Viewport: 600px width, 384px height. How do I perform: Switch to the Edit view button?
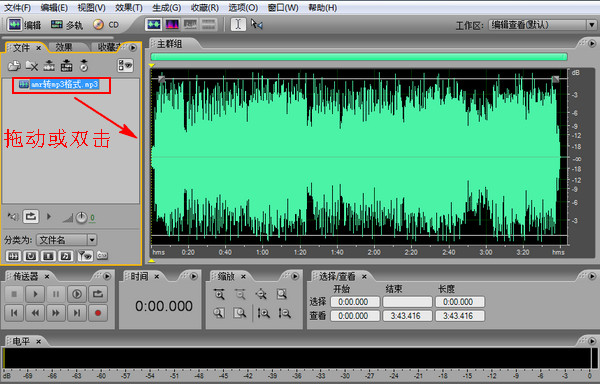click(24, 25)
